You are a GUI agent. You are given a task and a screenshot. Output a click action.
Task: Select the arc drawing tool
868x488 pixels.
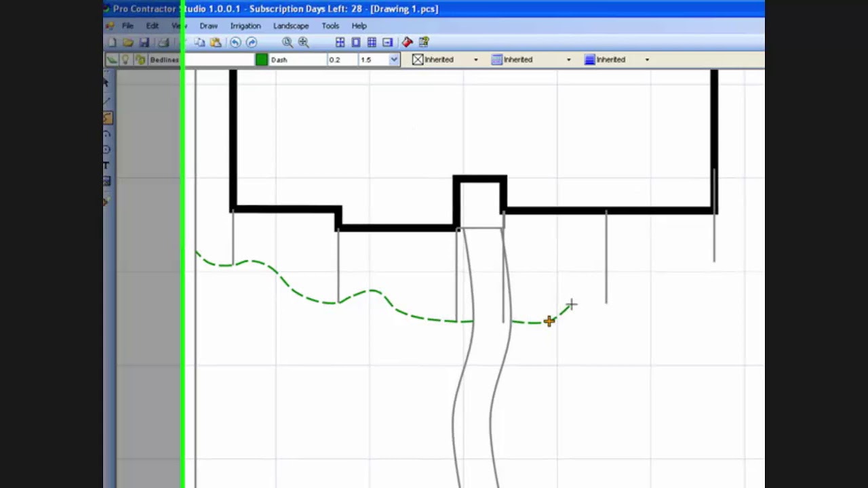pyautogui.click(x=107, y=134)
